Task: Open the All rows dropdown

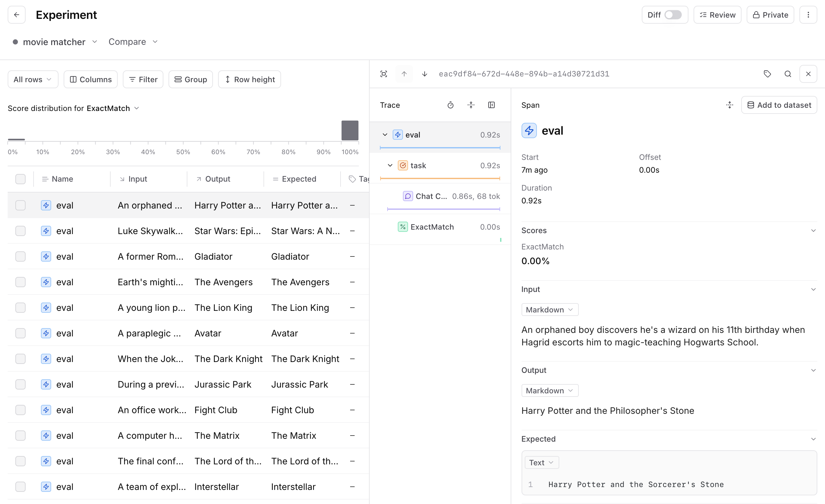Action: click(x=33, y=79)
